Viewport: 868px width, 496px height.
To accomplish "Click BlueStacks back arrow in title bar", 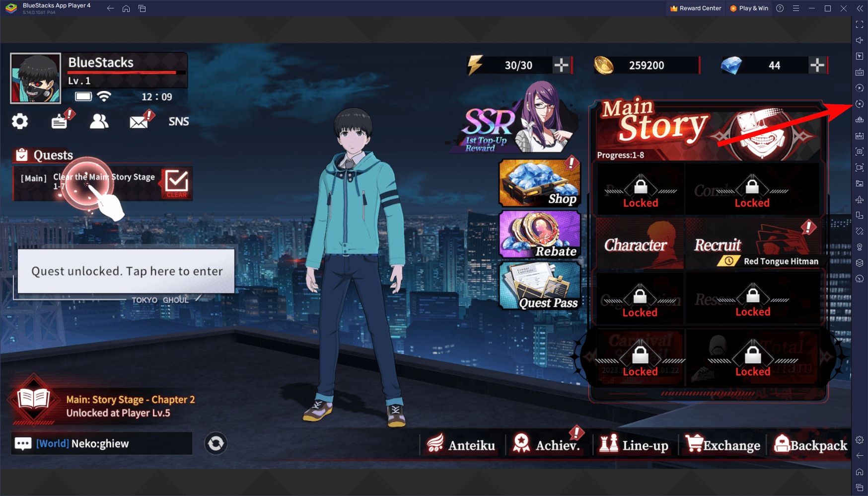I will [110, 8].
